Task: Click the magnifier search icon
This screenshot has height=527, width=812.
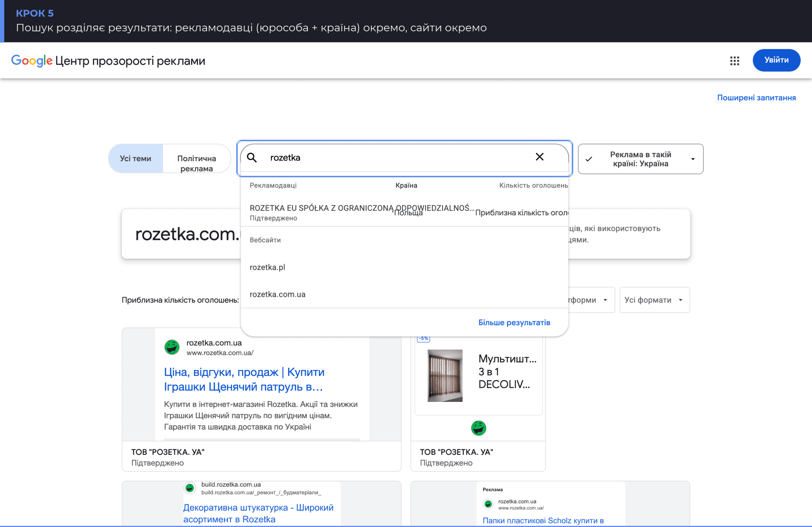Action: coord(252,158)
